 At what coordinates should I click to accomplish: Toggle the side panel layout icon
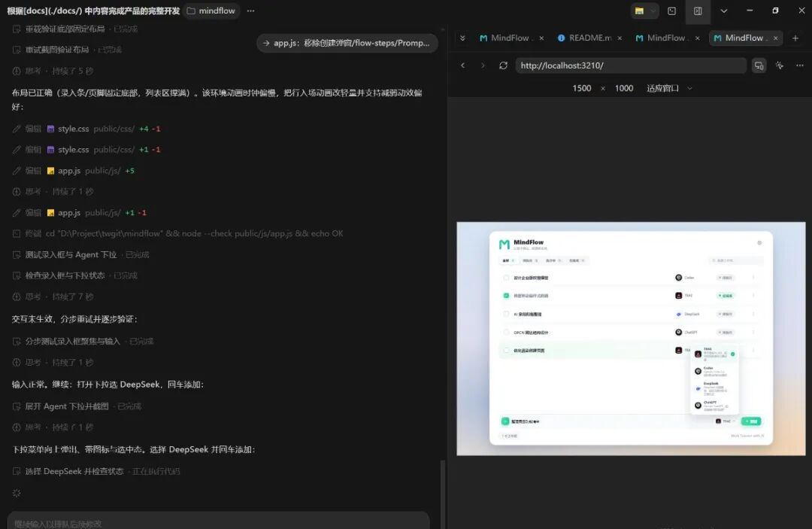coord(698,11)
